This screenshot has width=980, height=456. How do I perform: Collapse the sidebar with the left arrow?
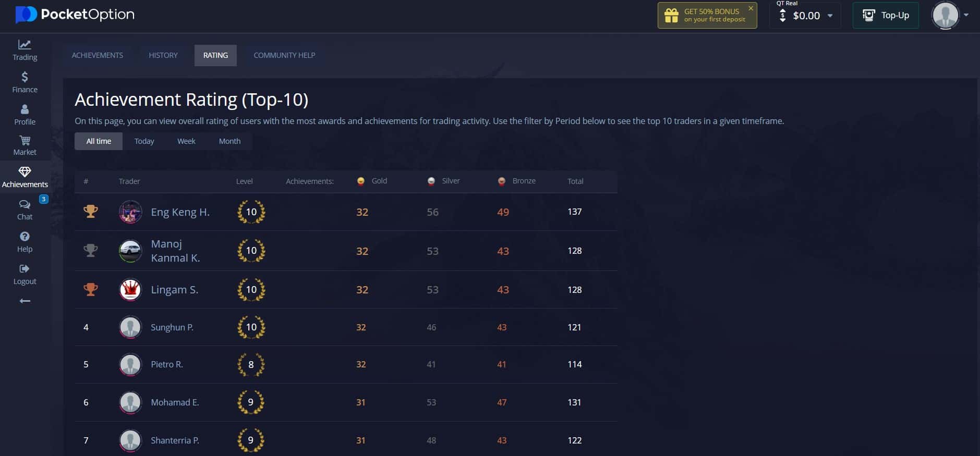pos(25,301)
